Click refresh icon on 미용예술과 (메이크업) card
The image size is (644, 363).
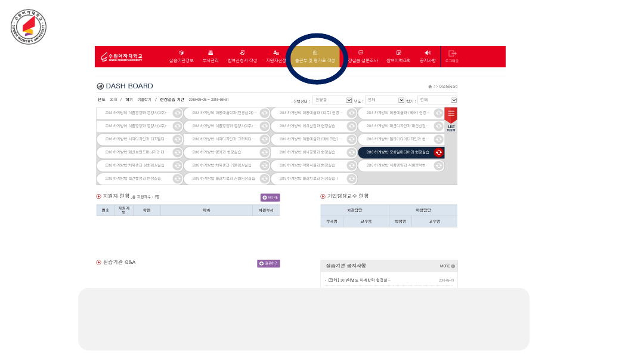pos(352,139)
